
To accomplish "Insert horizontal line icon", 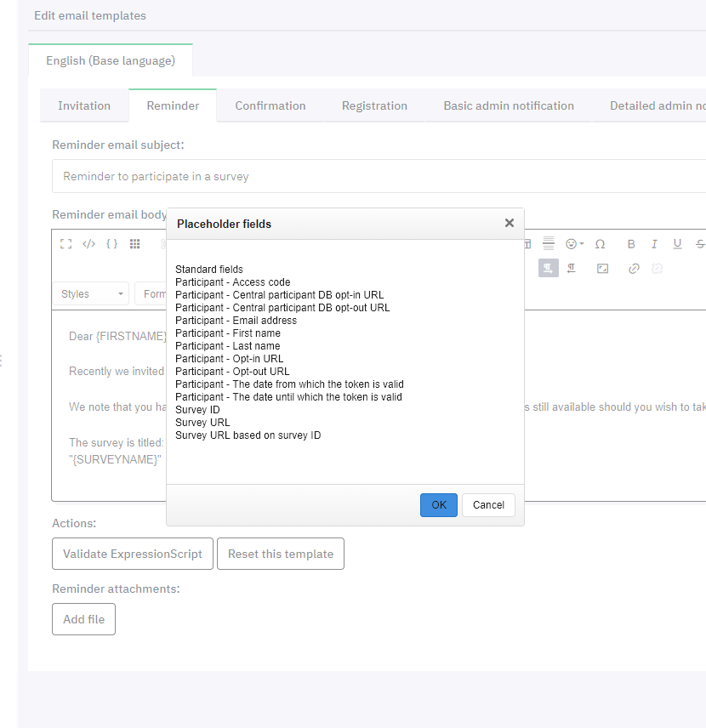I will pyautogui.click(x=549, y=244).
